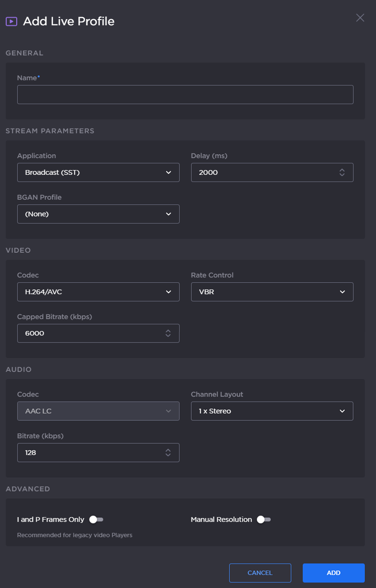The image size is (376, 588).
Task: Click the CANCEL button
Action: click(260, 573)
